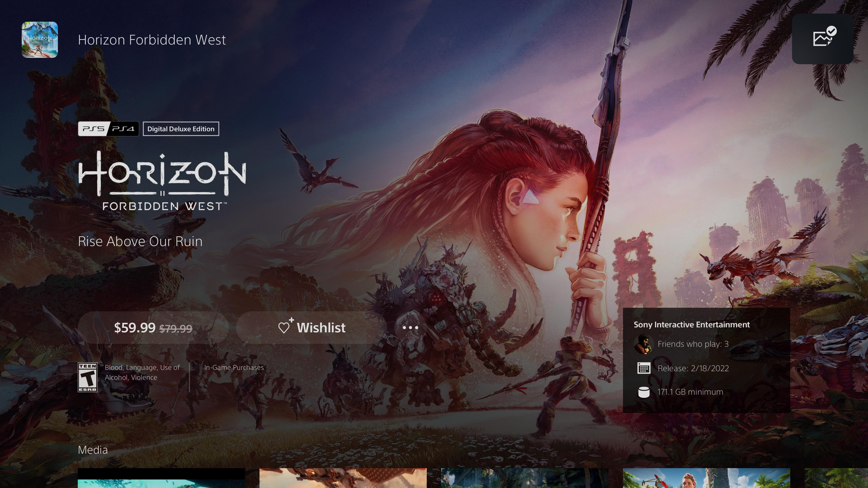The height and width of the screenshot is (488, 868).
Task: Click the large Horizon Forbidden West logo
Action: [x=162, y=181]
